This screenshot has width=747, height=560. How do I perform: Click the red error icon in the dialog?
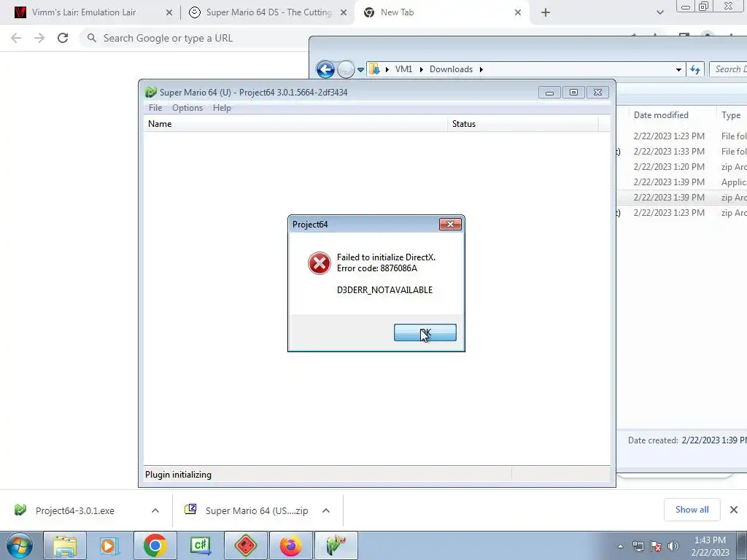[x=320, y=262]
